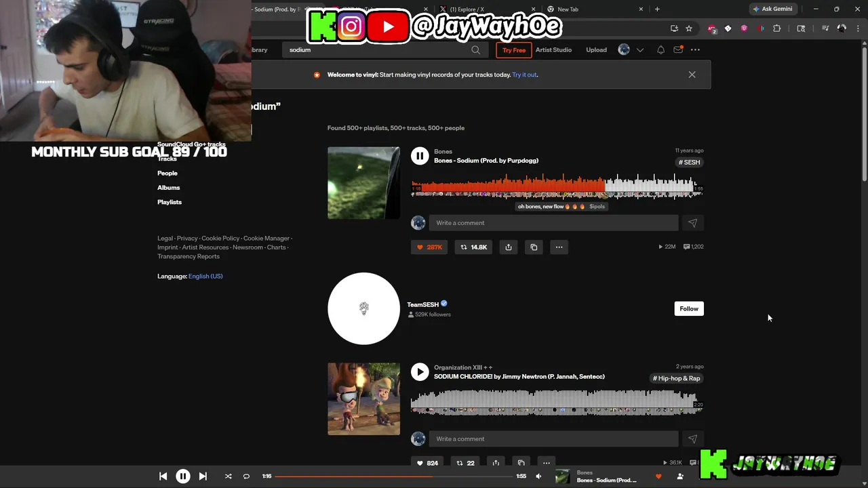This screenshot has height=488, width=868.
Task: Open Bones - Sodium artwork thumbnail
Action: coord(363,183)
